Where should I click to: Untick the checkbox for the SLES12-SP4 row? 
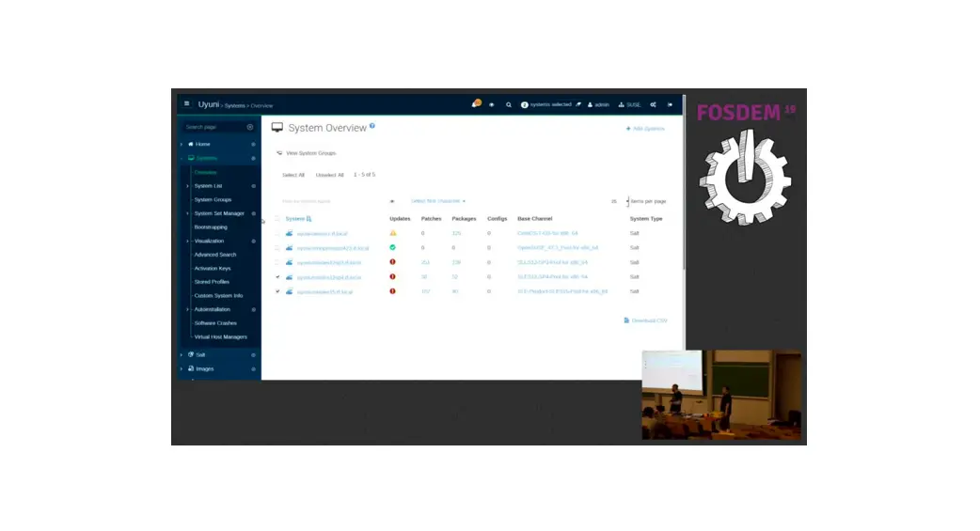277,276
